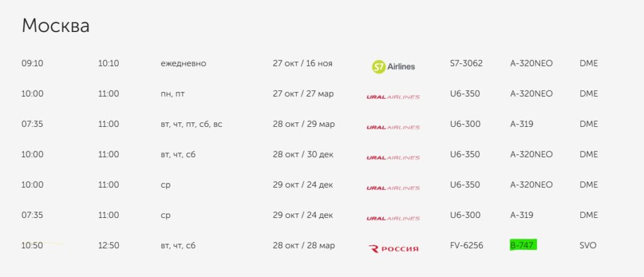Select the 28 окт / 28 мар period
This screenshot has width=644, height=277.
[x=304, y=246]
